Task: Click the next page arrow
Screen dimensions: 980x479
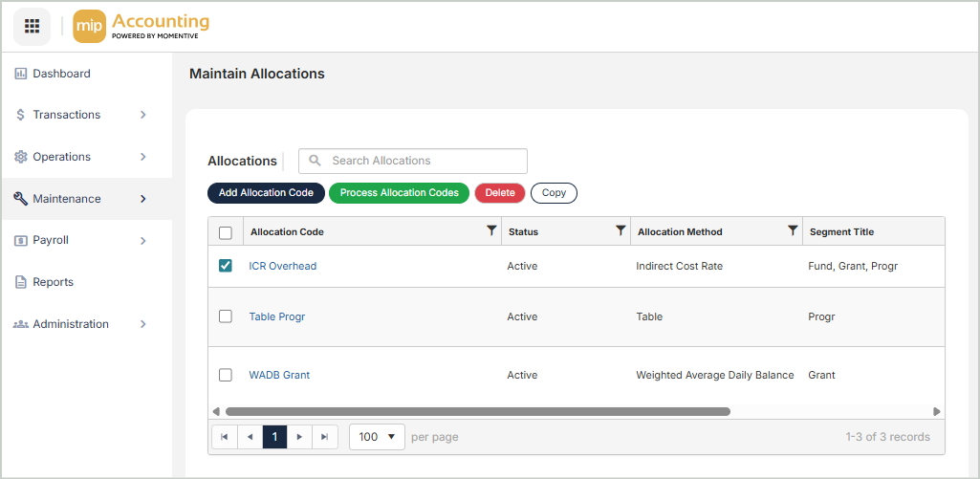Action: click(x=299, y=437)
